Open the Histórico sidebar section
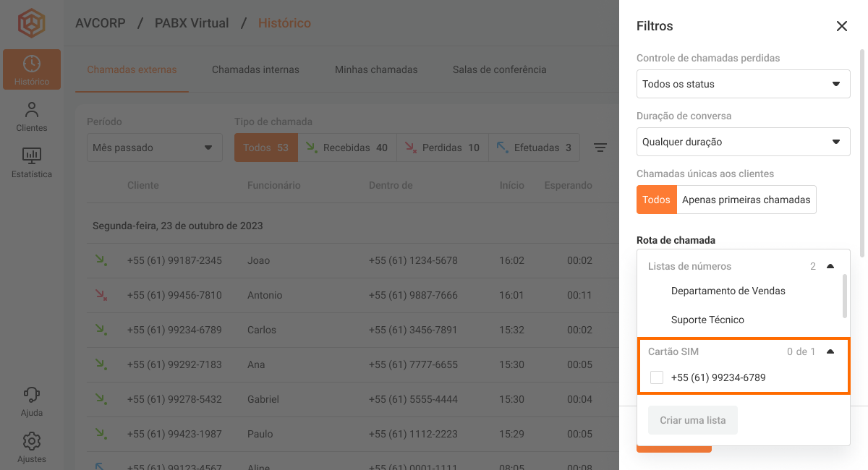Viewport: 868px width, 470px height. [31, 69]
